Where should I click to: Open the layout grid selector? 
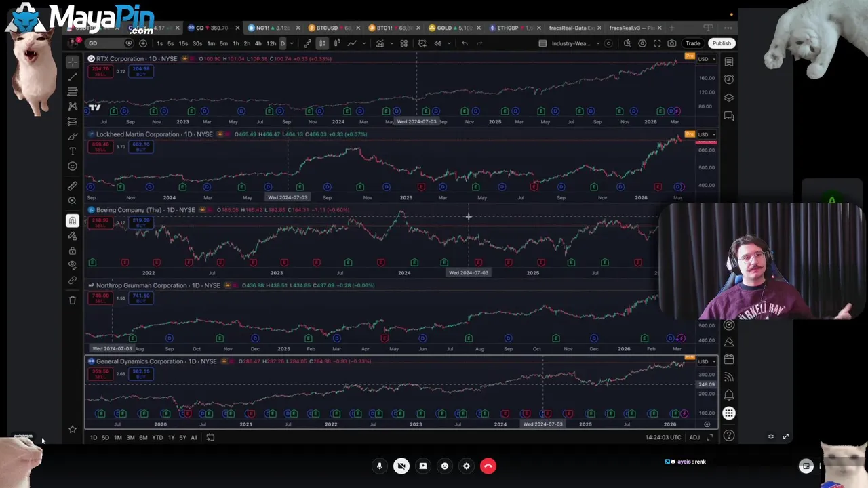[x=403, y=43]
